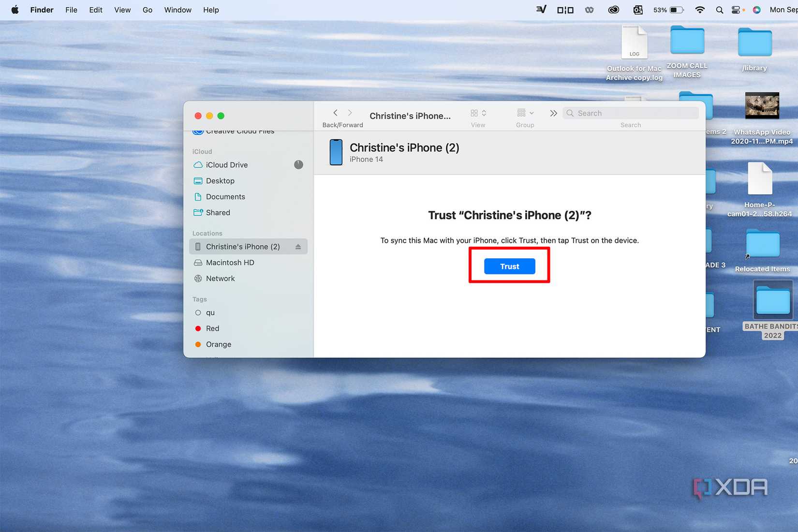
Task: Click the Wi-Fi status icon
Action: [700, 10]
